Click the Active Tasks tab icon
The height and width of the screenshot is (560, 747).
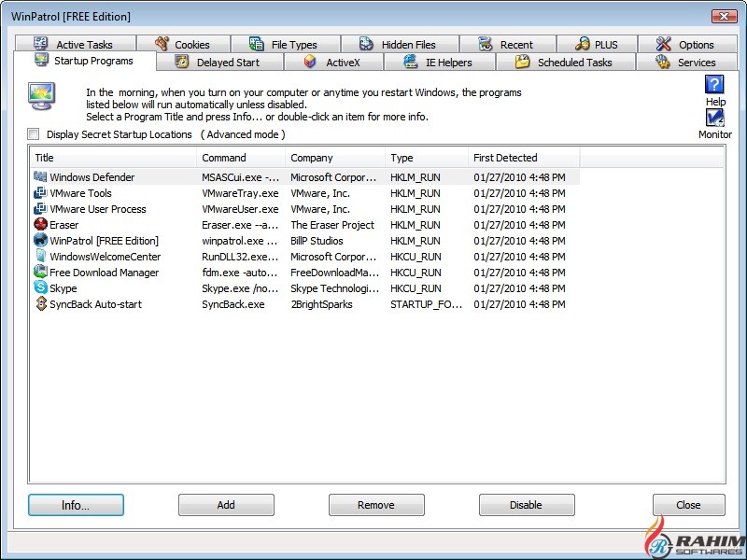[40, 44]
